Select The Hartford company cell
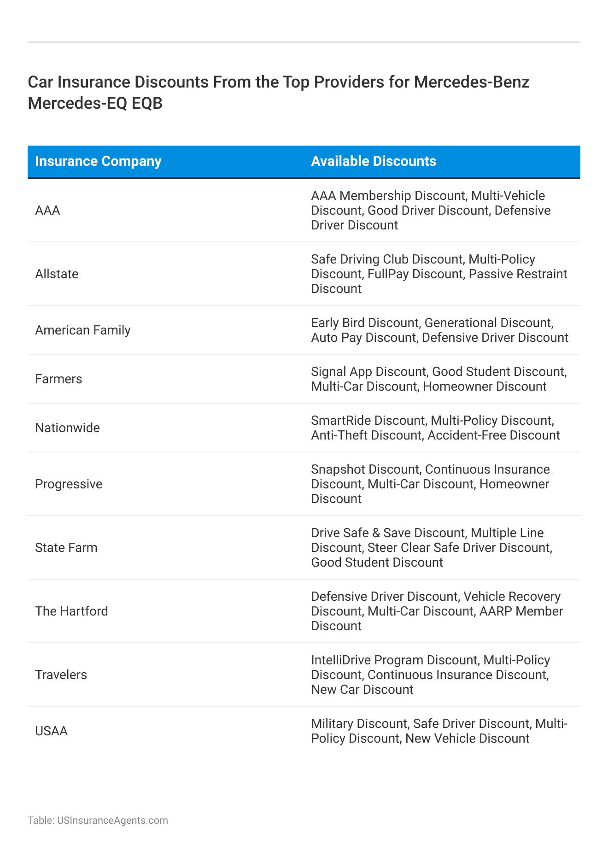 coord(71,611)
